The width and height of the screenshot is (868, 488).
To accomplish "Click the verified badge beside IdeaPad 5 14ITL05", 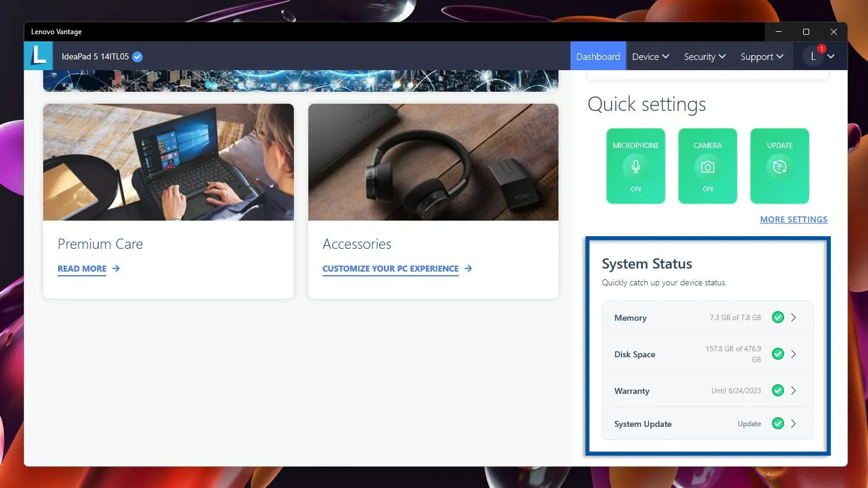I will pos(136,56).
